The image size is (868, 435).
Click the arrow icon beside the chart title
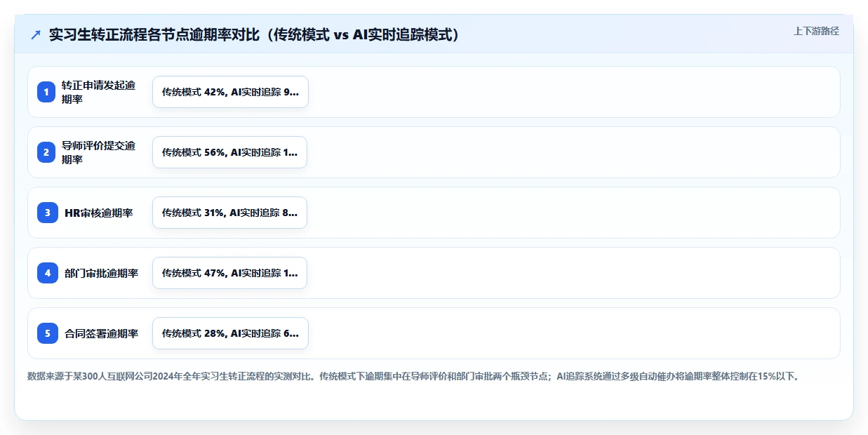click(x=36, y=35)
